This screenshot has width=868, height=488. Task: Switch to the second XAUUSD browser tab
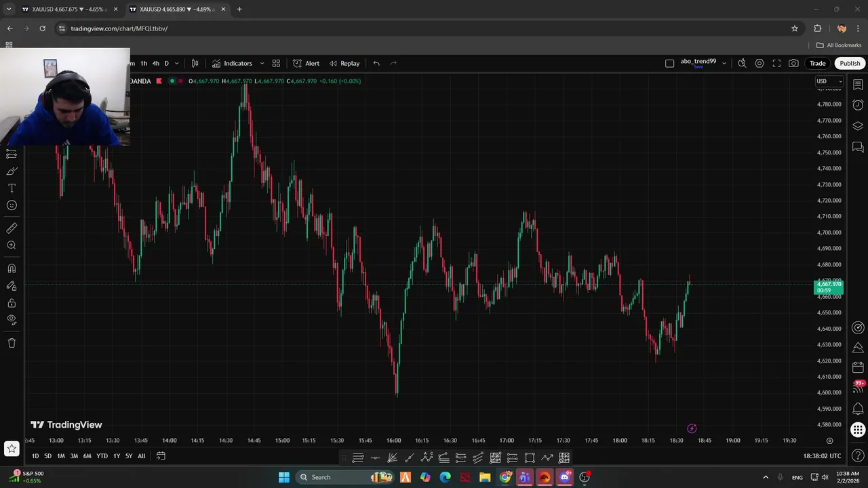178,9
